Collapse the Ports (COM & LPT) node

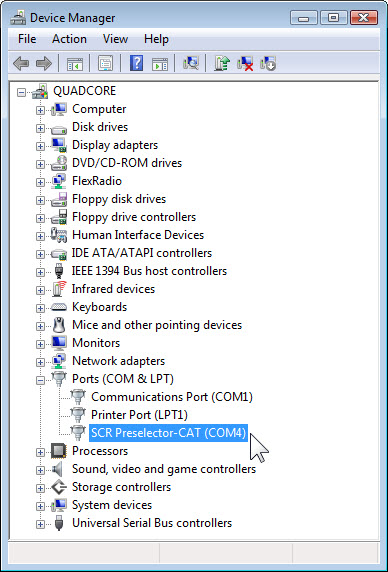pos(40,380)
